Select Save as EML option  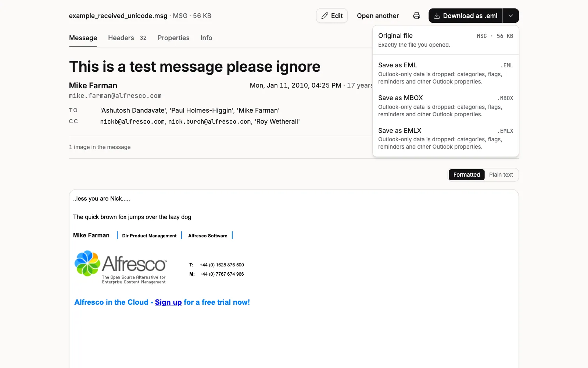pos(446,73)
